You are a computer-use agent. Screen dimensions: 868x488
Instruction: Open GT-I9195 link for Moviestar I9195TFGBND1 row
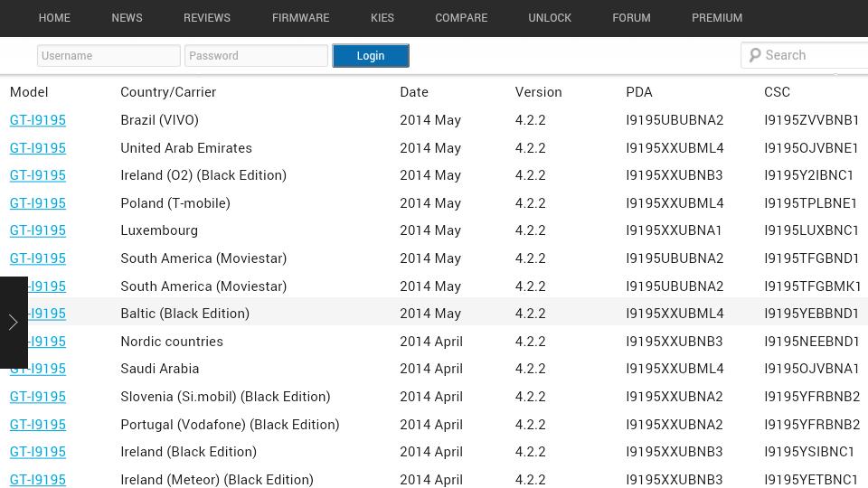coord(38,258)
